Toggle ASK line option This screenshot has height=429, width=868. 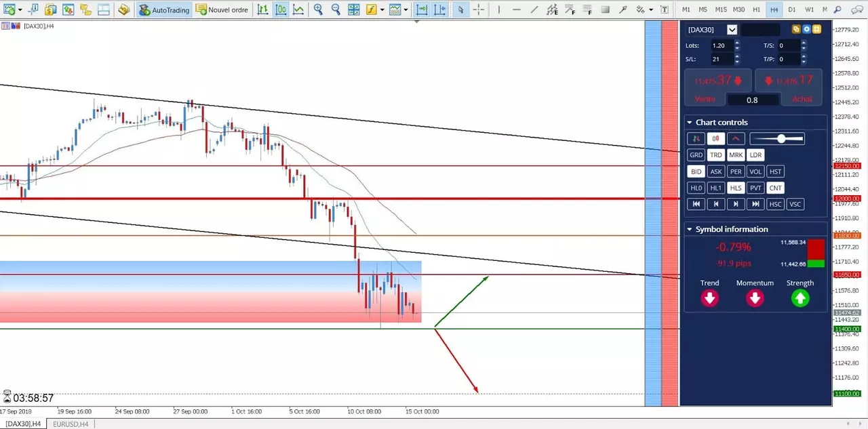[716, 171]
